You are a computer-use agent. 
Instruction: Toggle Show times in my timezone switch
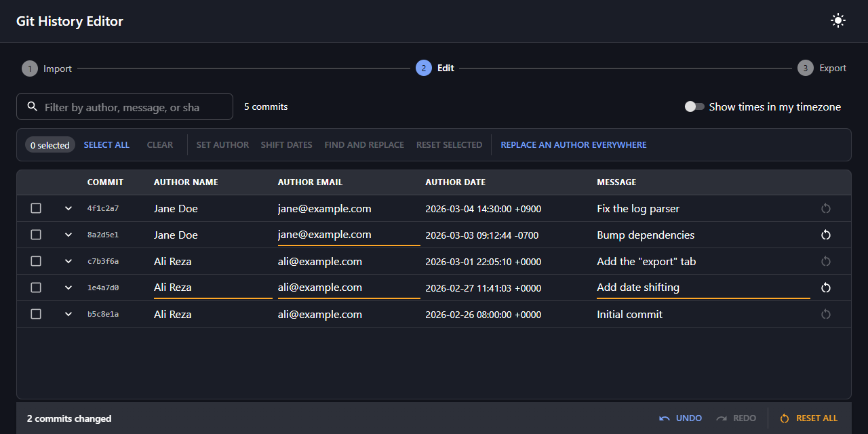point(694,106)
